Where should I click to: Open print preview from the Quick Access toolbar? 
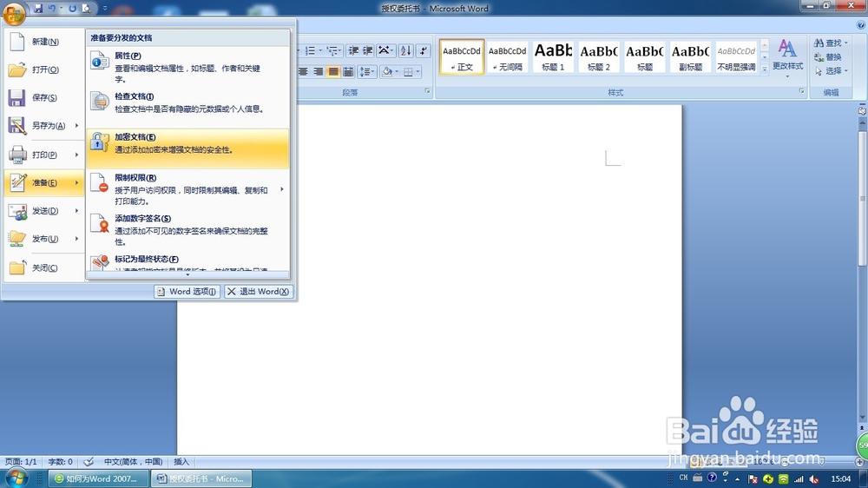coord(86,9)
